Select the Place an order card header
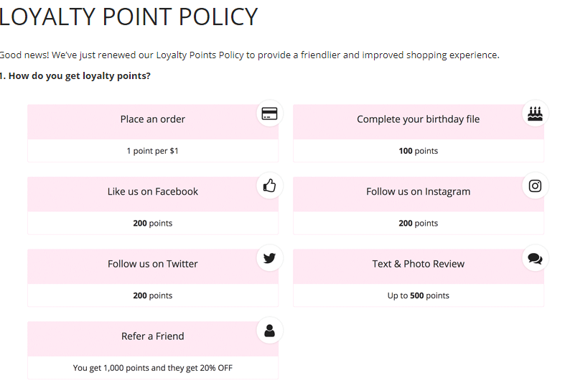 coord(153,122)
